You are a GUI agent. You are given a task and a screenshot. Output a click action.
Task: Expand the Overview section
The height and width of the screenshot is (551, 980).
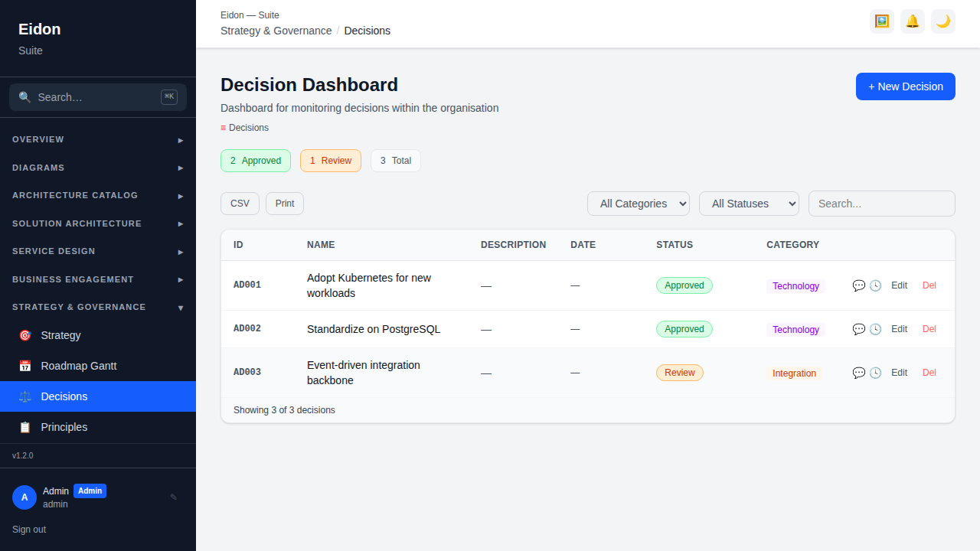click(x=98, y=140)
